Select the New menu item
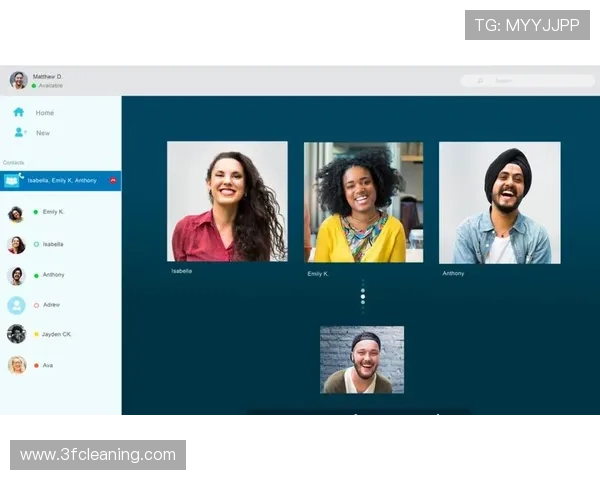Screen dimensions: 600x480 pos(43,133)
